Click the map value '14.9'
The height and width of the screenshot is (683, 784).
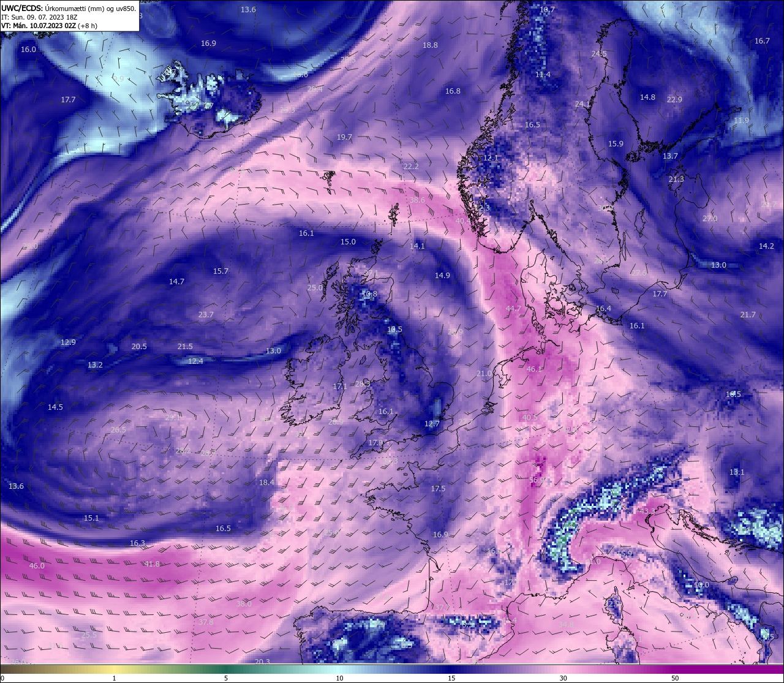tap(442, 275)
